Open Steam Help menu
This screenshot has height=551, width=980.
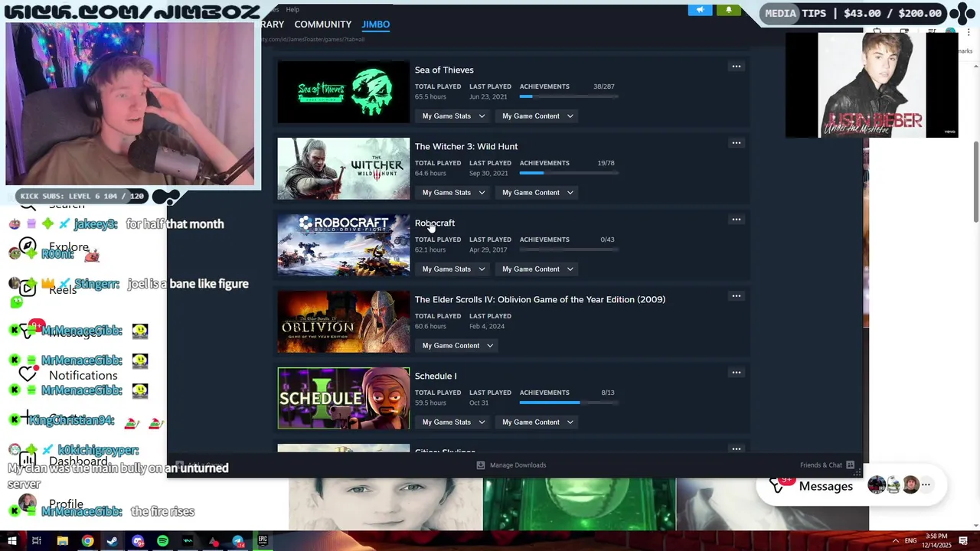point(292,10)
